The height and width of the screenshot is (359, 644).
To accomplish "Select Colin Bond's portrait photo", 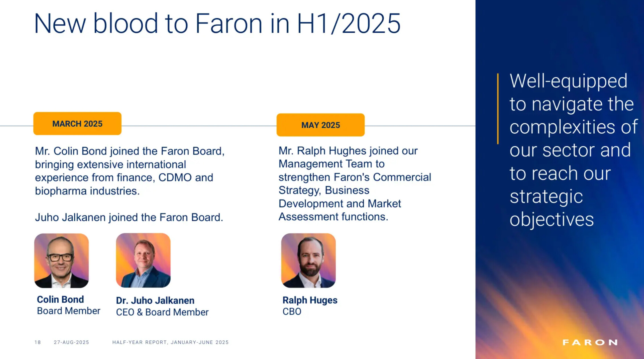I will 61,261.
